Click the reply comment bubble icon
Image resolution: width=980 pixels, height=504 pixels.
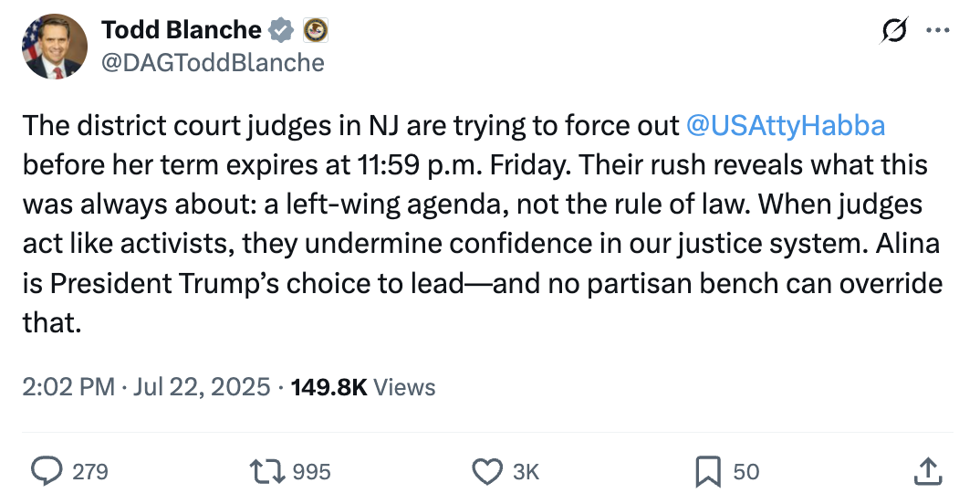pos(46,471)
